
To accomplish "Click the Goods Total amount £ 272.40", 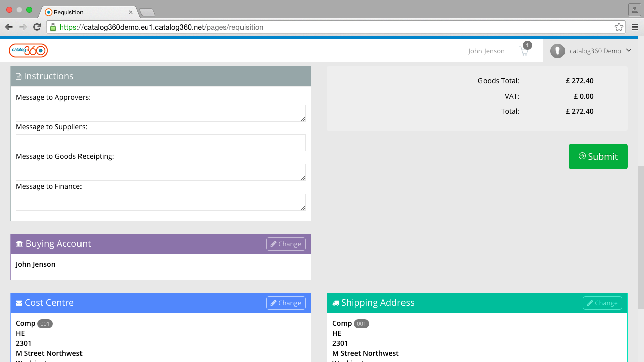I will pos(580,81).
